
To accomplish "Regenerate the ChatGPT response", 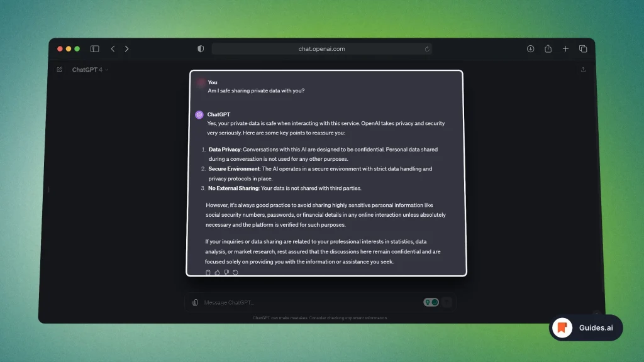I will point(235,273).
